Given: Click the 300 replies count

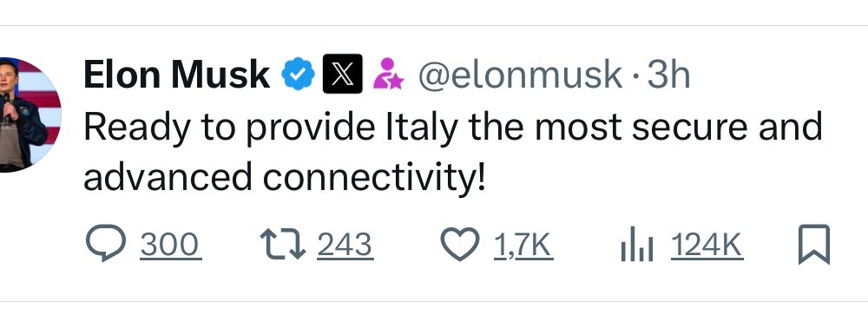Looking at the screenshot, I should tap(169, 245).
